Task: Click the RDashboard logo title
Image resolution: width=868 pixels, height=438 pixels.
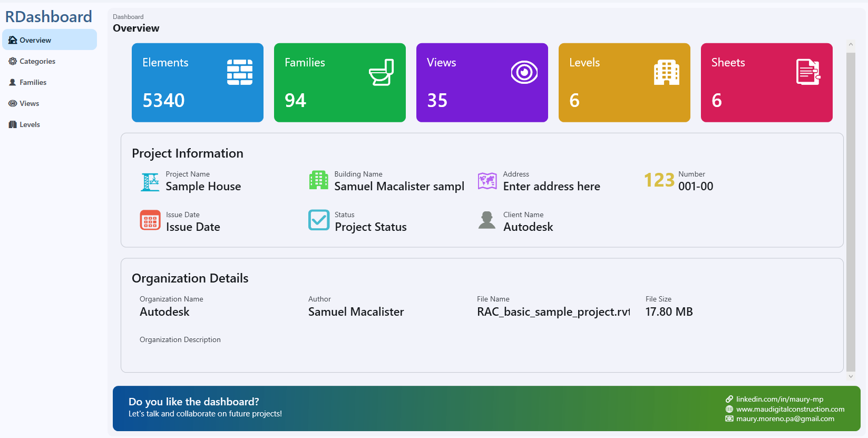Action: click(48, 17)
